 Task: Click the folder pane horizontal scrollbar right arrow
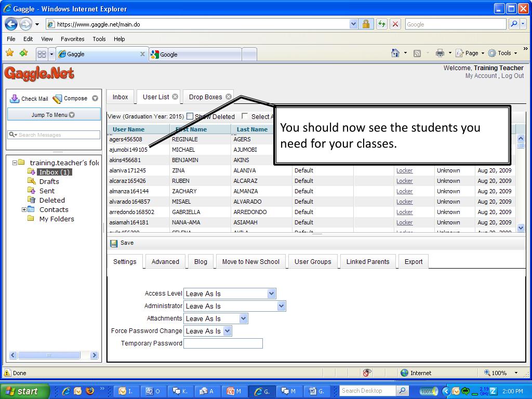[95, 355]
